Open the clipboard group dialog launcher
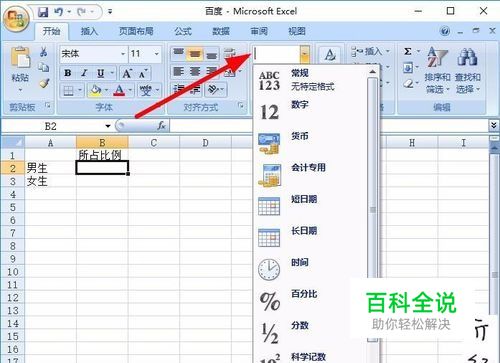 coord(48,106)
